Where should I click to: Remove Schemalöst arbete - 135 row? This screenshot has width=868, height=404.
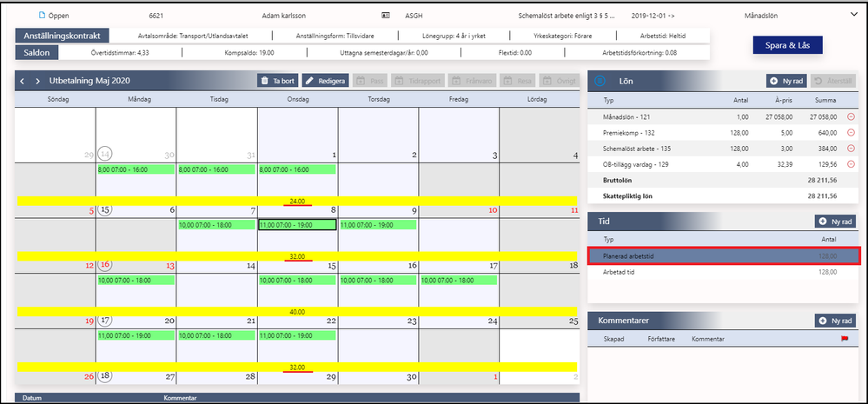pyautogui.click(x=851, y=149)
